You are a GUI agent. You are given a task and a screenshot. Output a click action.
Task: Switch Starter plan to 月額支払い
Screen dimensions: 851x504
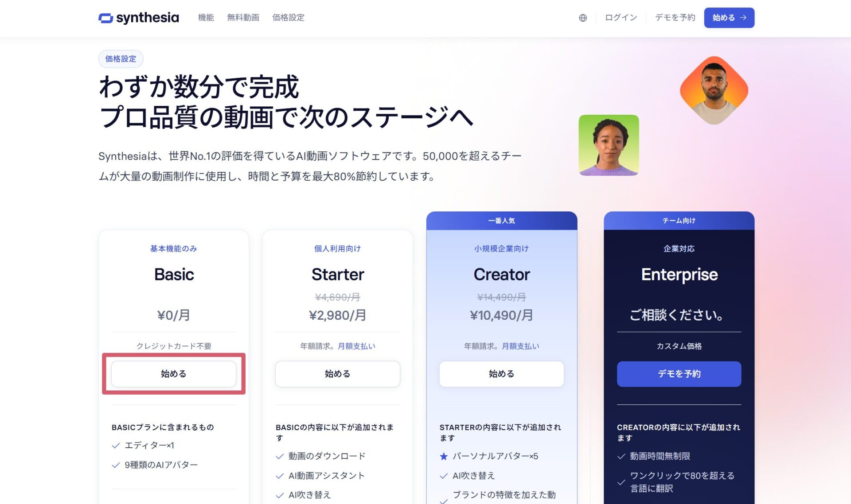356,346
